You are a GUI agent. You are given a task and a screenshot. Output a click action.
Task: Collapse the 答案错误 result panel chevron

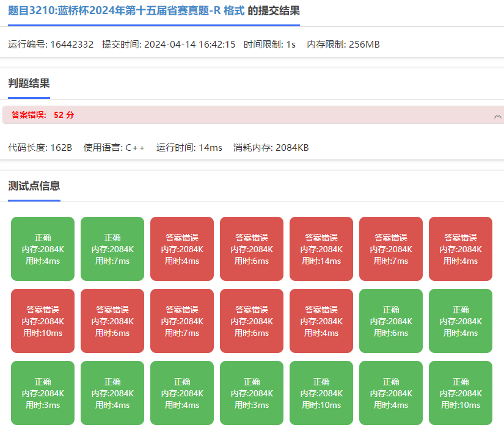click(497, 116)
